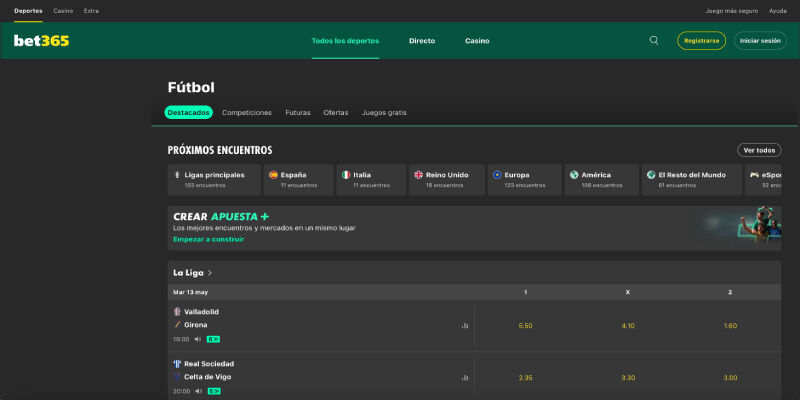This screenshot has width=800, height=400.
Task: Click the United Kingdom flag icon
Action: point(419,175)
